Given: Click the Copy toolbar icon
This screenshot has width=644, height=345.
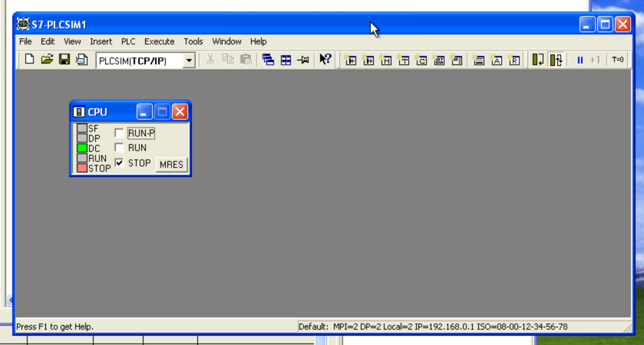Looking at the screenshot, I should click(228, 59).
